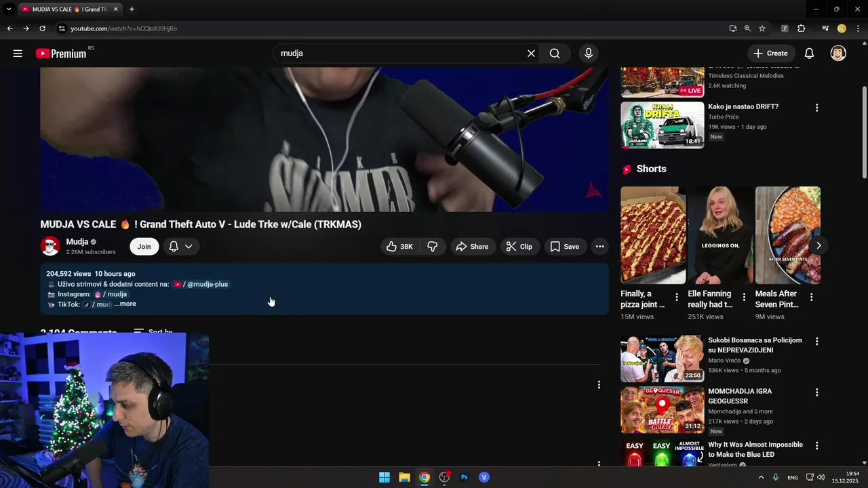Open tab search dropdown arrow
868x488 pixels.
click(x=9, y=9)
